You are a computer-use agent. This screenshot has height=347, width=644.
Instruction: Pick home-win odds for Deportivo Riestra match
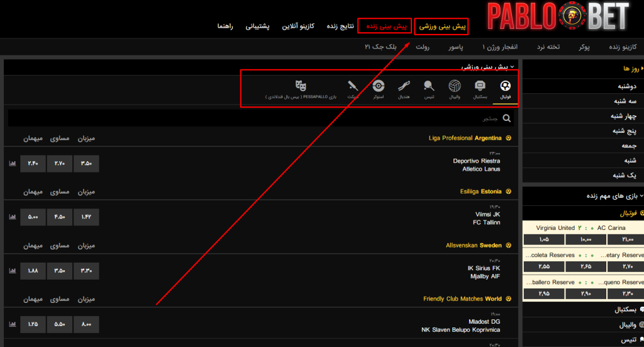[86, 164]
